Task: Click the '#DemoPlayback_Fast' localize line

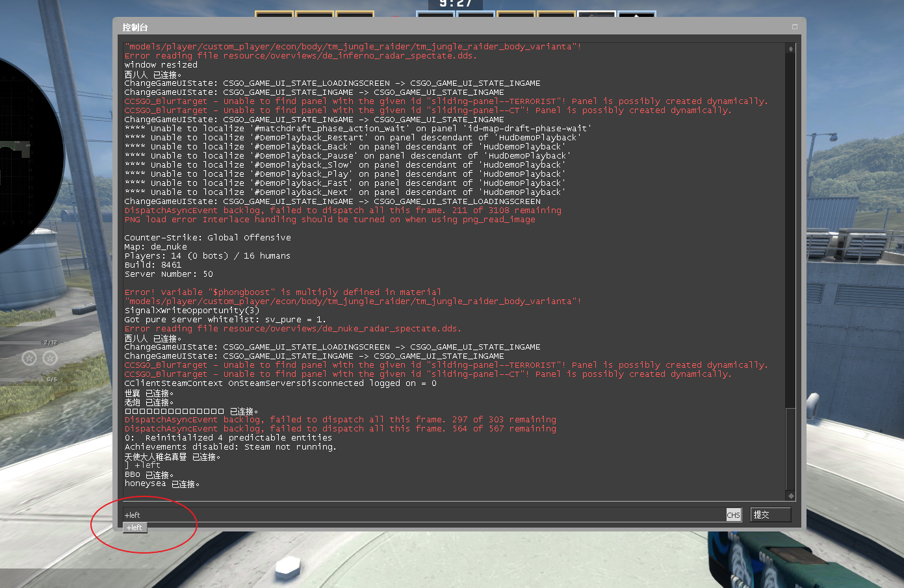Action: [345, 183]
